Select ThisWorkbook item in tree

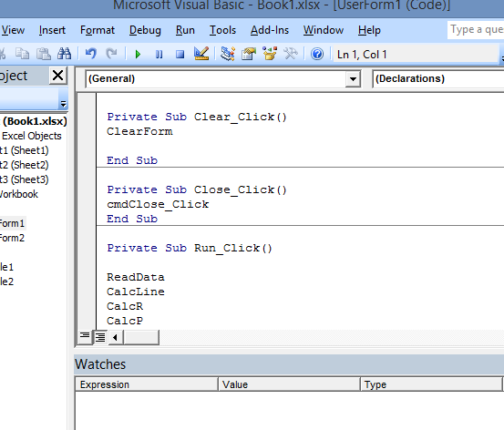tap(19, 194)
